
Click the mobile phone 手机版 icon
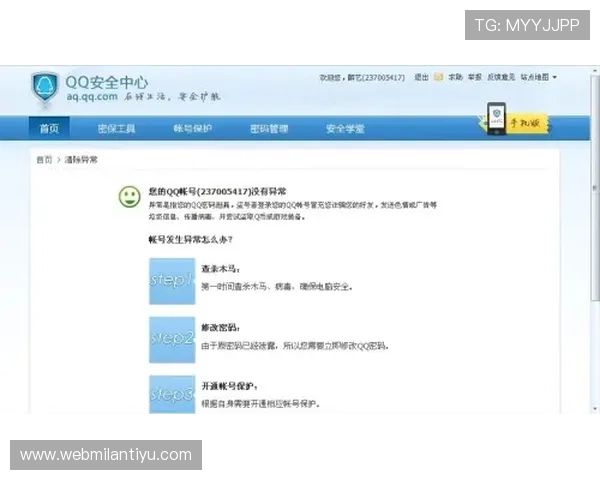pos(496,119)
